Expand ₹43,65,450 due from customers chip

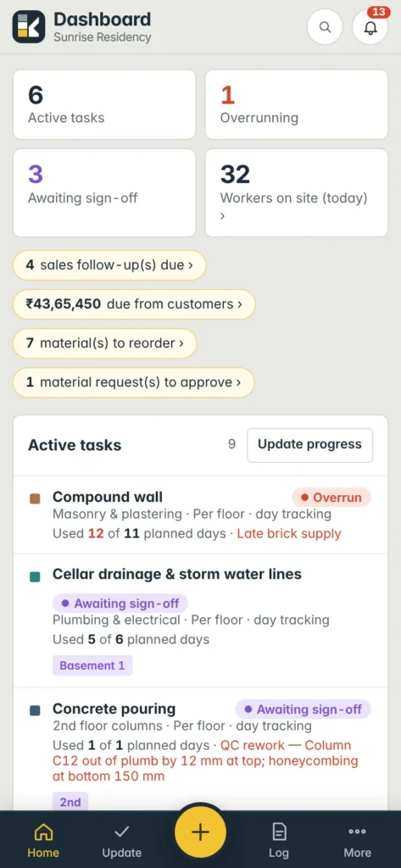pyautogui.click(x=134, y=304)
